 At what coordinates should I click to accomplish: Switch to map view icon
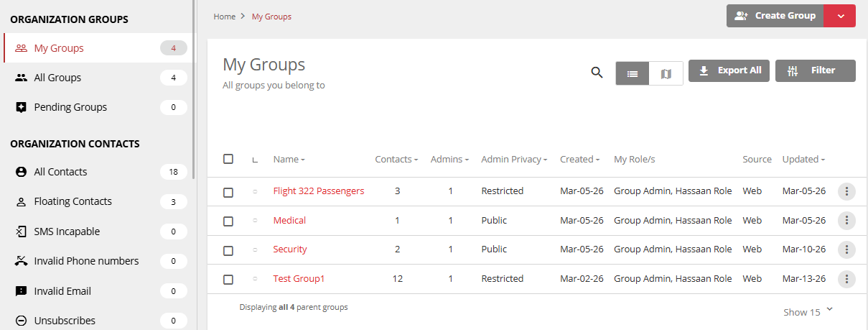pyautogui.click(x=666, y=73)
